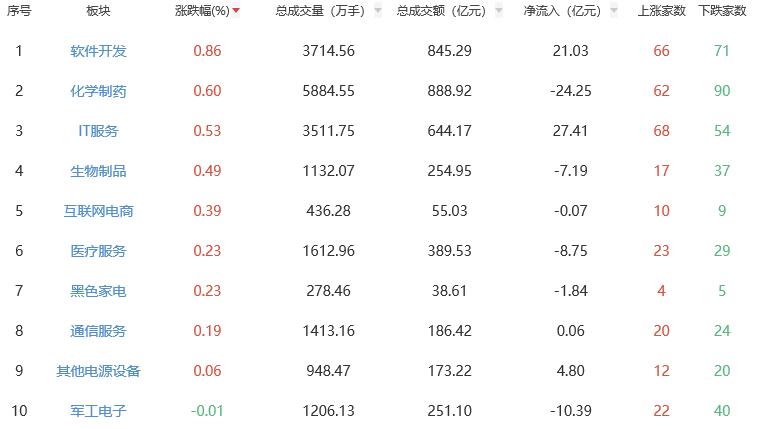Open the 医疗服务 sector link

point(98,251)
